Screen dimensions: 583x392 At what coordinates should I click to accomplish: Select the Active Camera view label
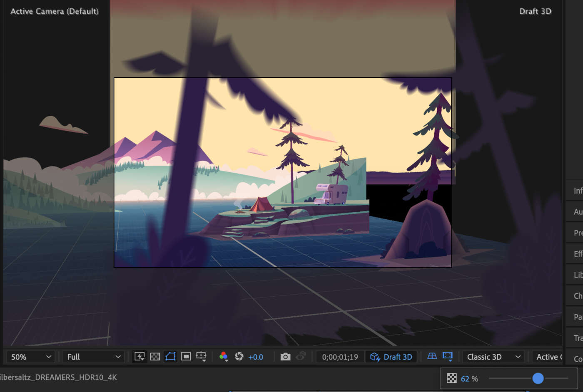click(54, 11)
